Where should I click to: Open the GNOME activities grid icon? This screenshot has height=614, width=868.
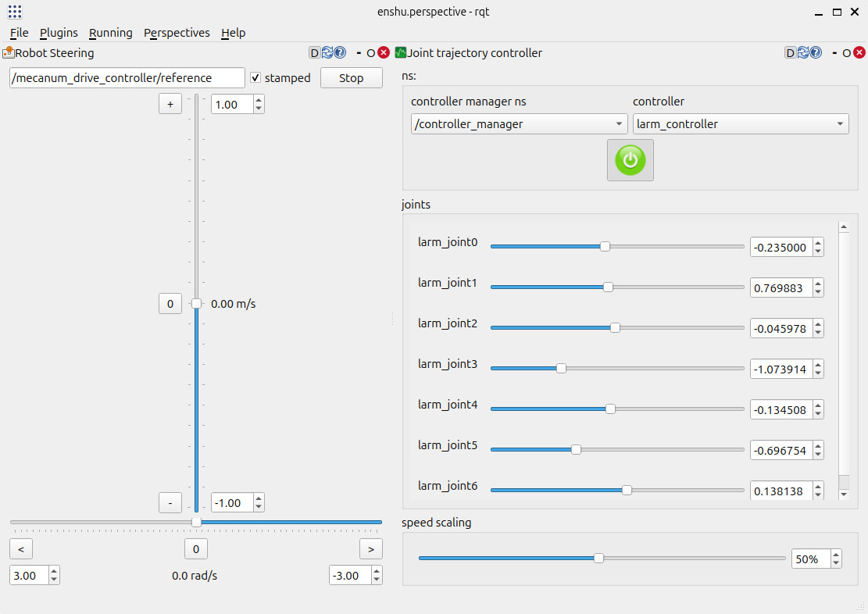15,12
